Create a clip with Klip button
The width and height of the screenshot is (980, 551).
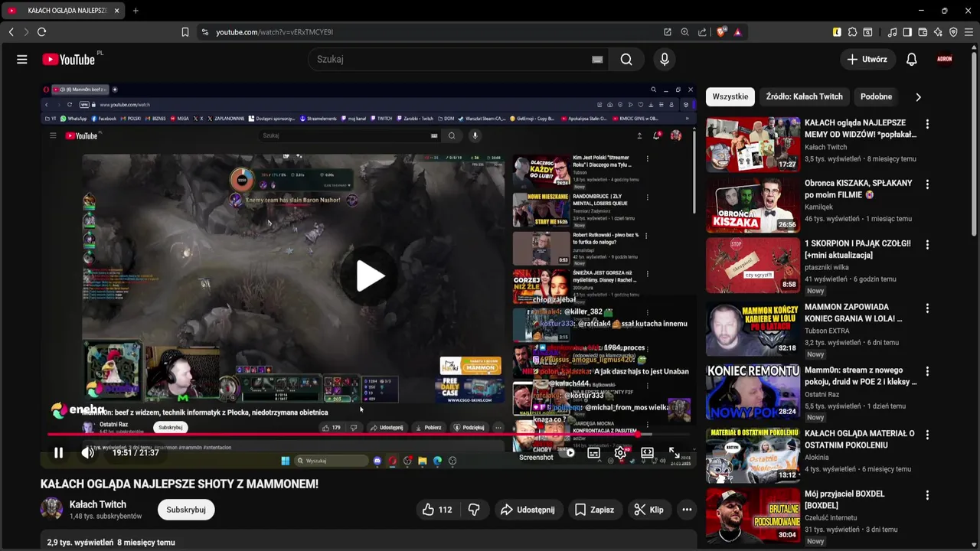pos(648,510)
